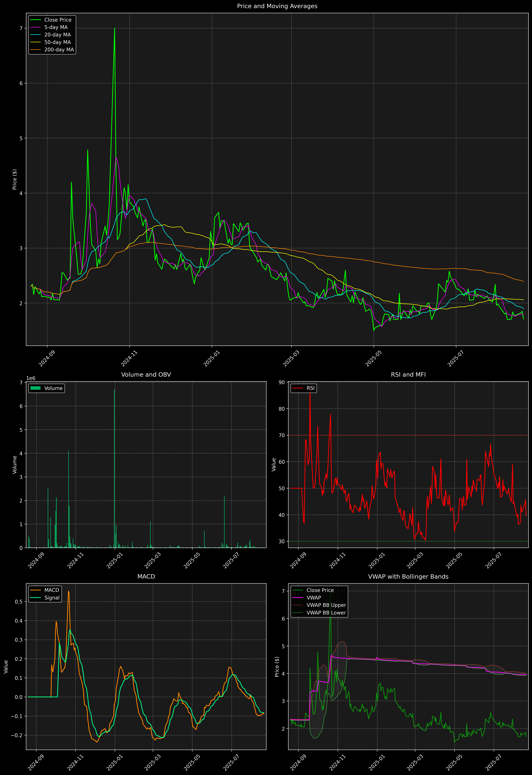Image resolution: width=532 pixels, height=775 pixels.
Task: Click the 70 tick label on the RSI axis
Action: [x=282, y=435]
